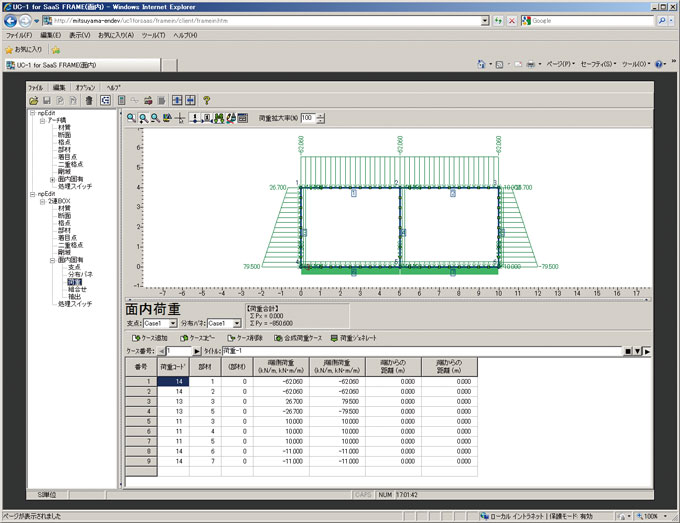
Task: Expand 面内固有 under アーチ橋
Action: 52,179
